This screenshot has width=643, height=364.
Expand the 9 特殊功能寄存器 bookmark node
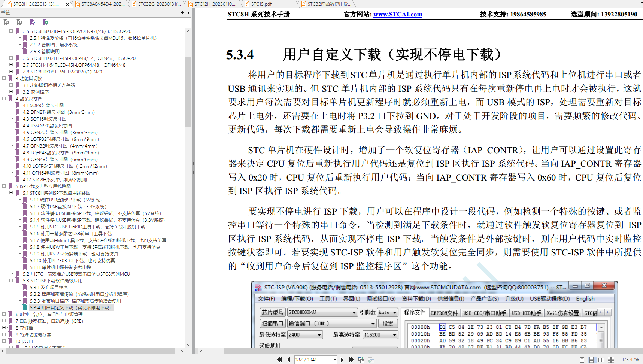[x=4, y=334]
